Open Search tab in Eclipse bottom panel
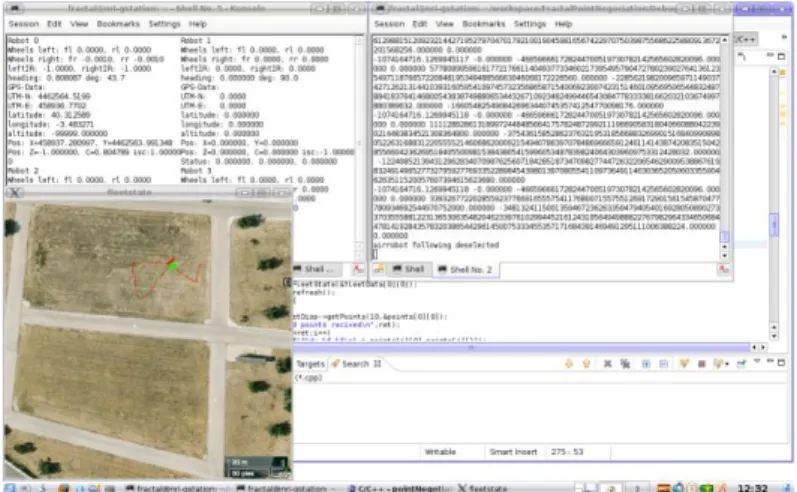Screen dimensions: 797x492 pyautogui.click(x=356, y=364)
